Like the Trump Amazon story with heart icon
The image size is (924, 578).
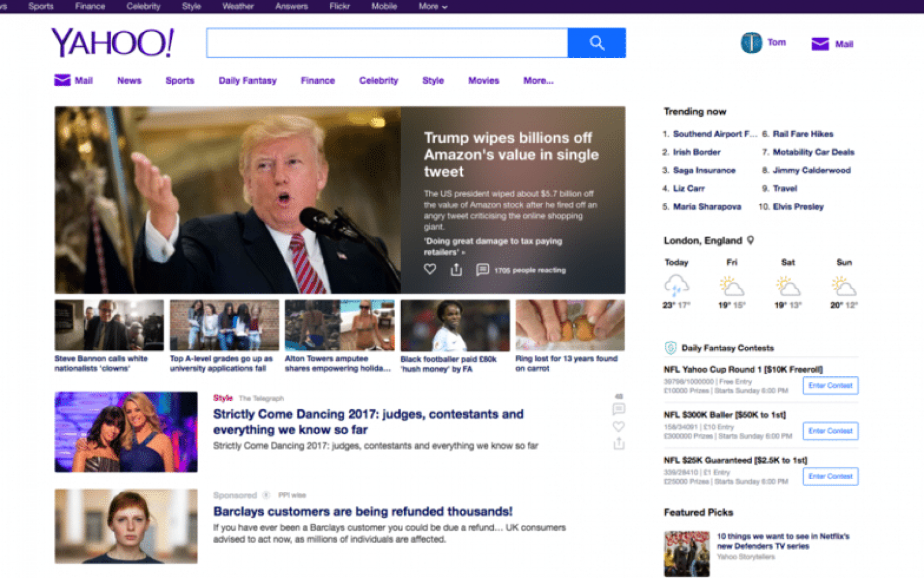tap(430, 269)
